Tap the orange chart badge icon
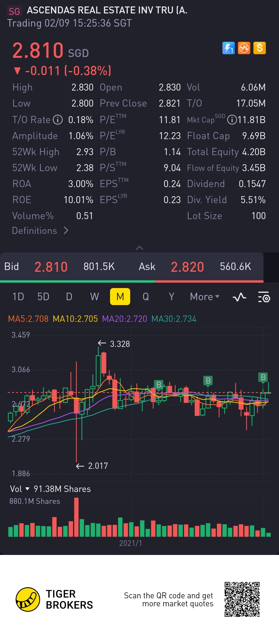279x644 pixels. click(244, 48)
